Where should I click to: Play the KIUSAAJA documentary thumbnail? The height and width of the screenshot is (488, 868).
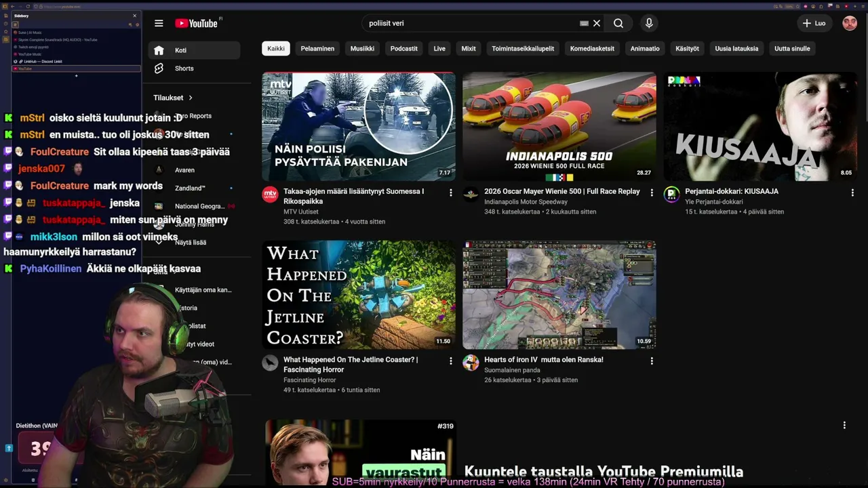click(x=760, y=127)
